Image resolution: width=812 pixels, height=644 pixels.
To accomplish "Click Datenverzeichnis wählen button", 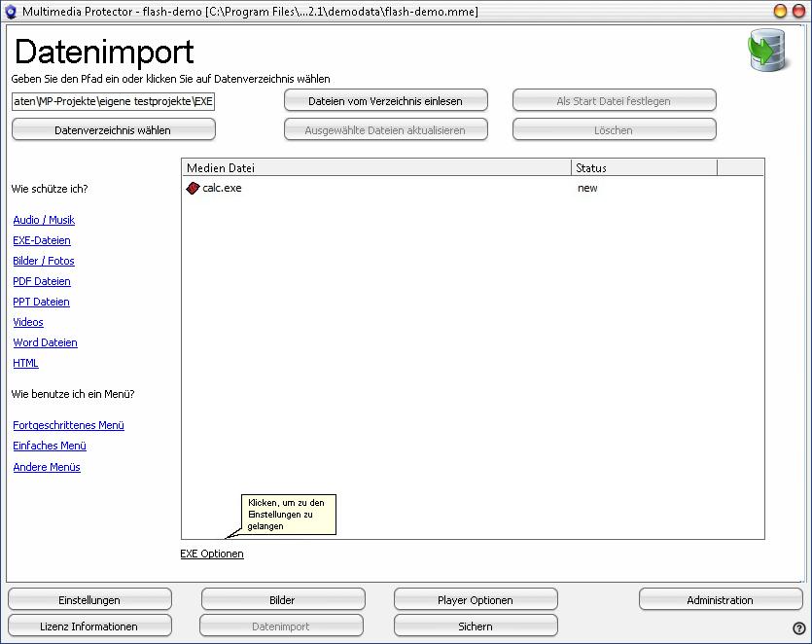I will [x=113, y=129].
